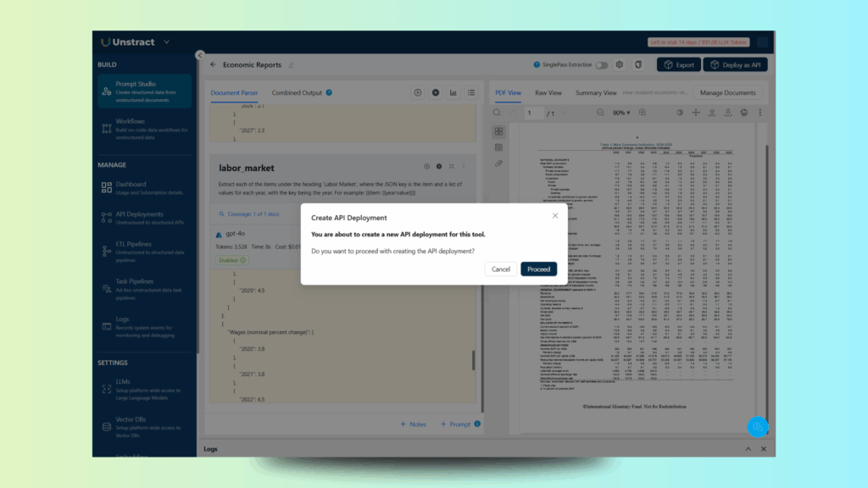
Task: Select the Summary View tab
Action: coord(596,92)
